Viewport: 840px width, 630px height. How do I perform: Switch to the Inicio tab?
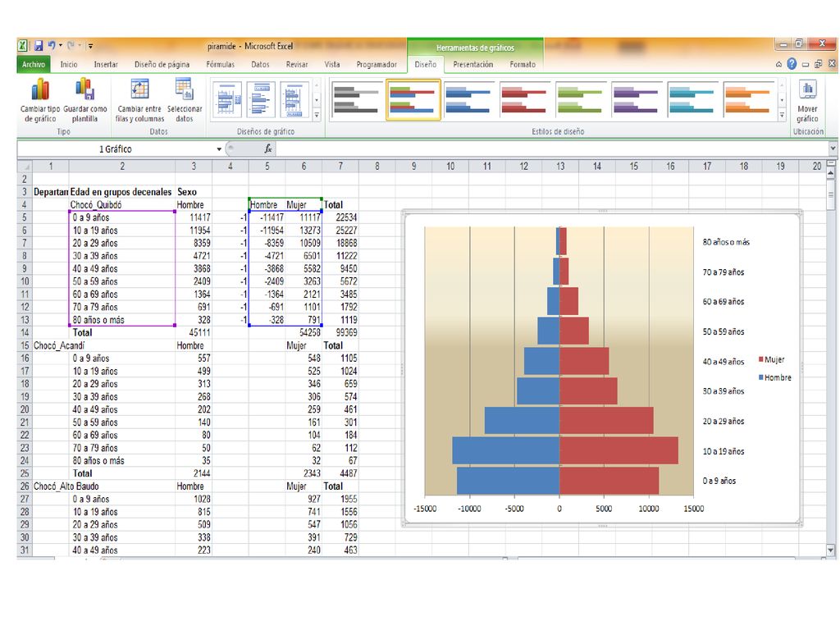[69, 64]
